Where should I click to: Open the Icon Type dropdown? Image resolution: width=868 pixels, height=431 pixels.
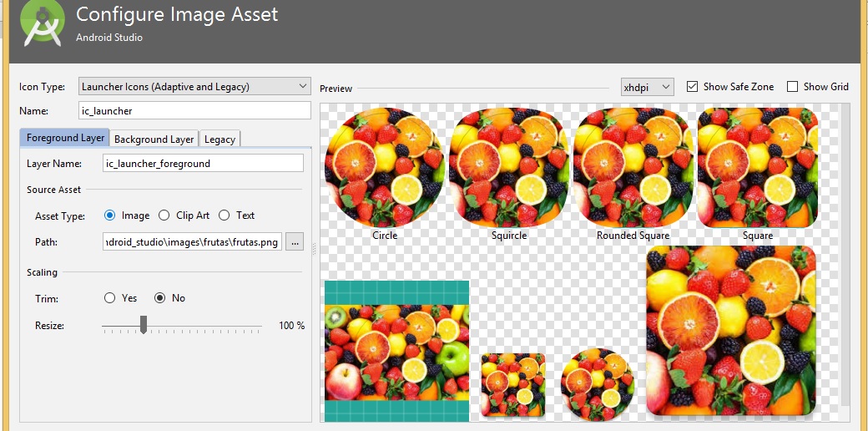coord(194,86)
